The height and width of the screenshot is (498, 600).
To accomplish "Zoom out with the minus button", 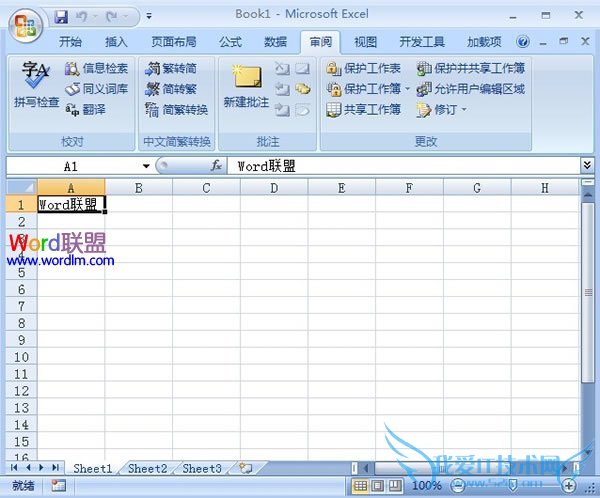I will point(457,486).
